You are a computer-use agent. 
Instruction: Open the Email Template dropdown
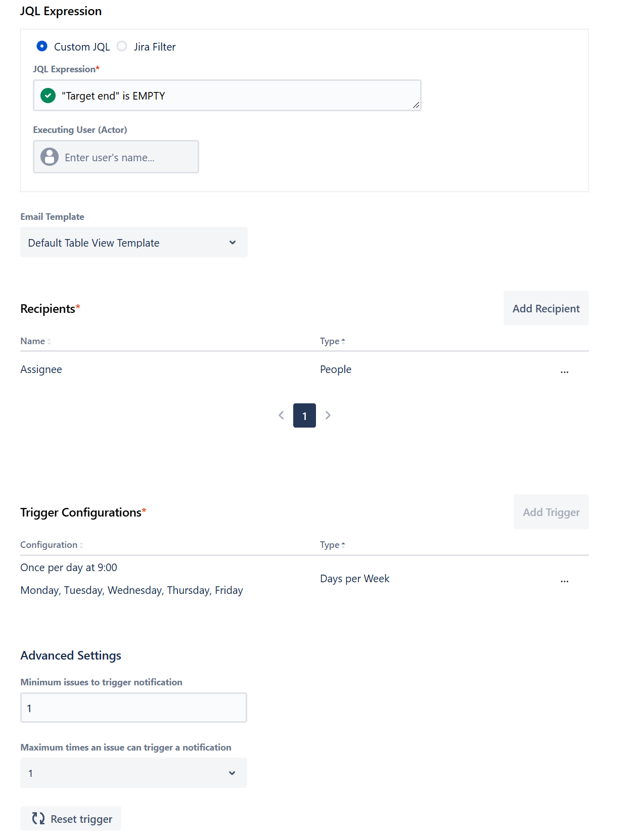click(133, 242)
